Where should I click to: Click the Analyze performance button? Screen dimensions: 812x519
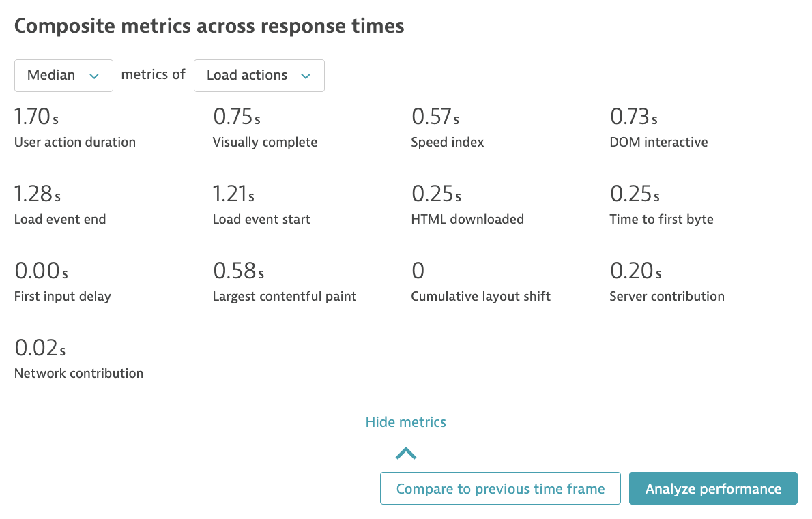[x=712, y=488]
